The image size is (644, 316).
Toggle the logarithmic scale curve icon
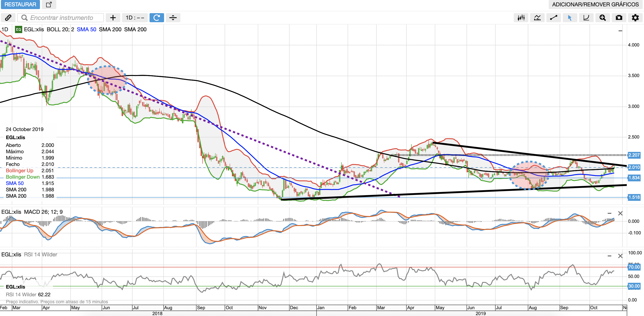pyautogui.click(x=586, y=18)
